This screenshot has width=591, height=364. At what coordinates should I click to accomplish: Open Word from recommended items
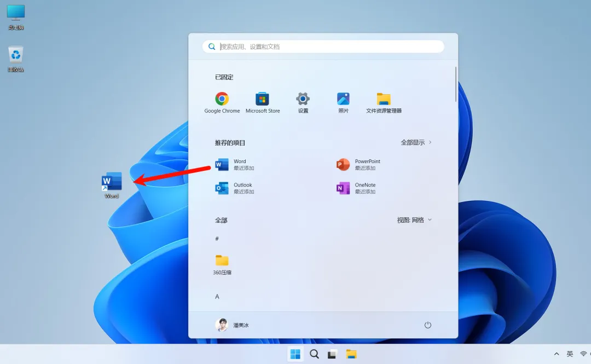tap(234, 164)
